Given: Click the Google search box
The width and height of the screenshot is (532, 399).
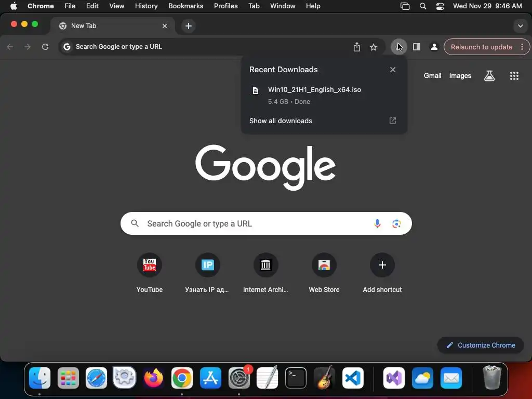Looking at the screenshot, I should [266, 223].
